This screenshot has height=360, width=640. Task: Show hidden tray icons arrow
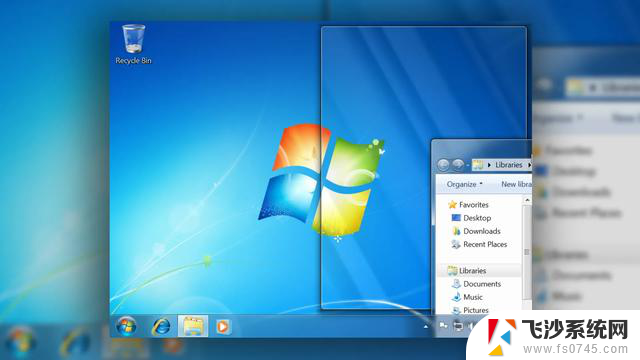[x=426, y=326]
